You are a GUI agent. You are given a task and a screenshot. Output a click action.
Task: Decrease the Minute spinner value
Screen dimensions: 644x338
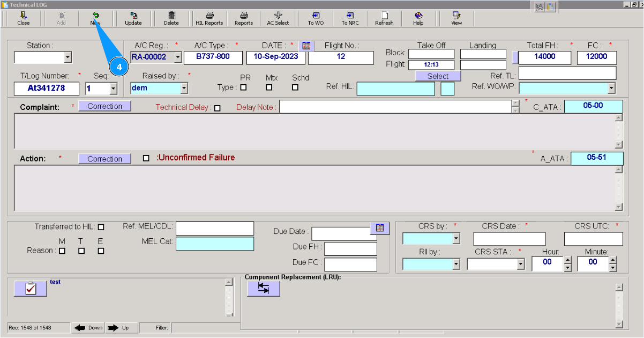point(613,267)
